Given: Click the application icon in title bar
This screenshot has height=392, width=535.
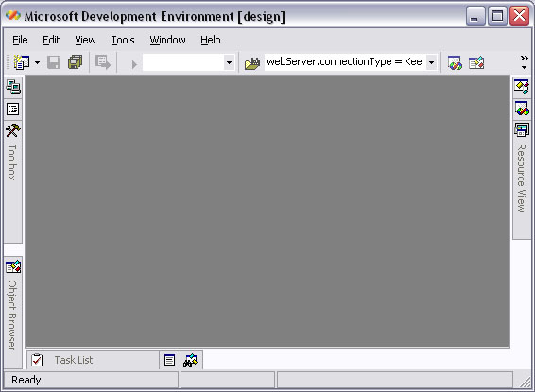Looking at the screenshot, I should pos(13,16).
